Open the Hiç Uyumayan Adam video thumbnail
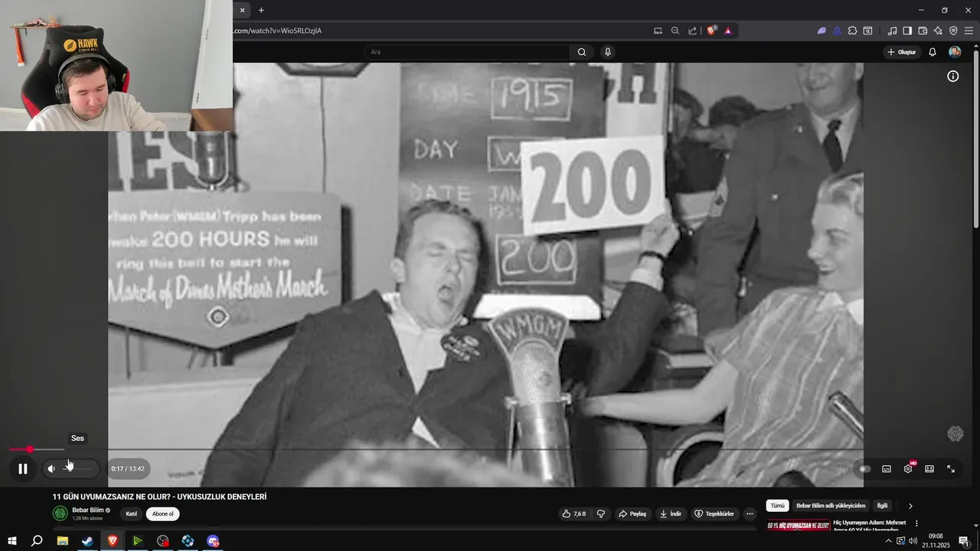Image resolution: width=980 pixels, height=551 pixels. [799, 526]
